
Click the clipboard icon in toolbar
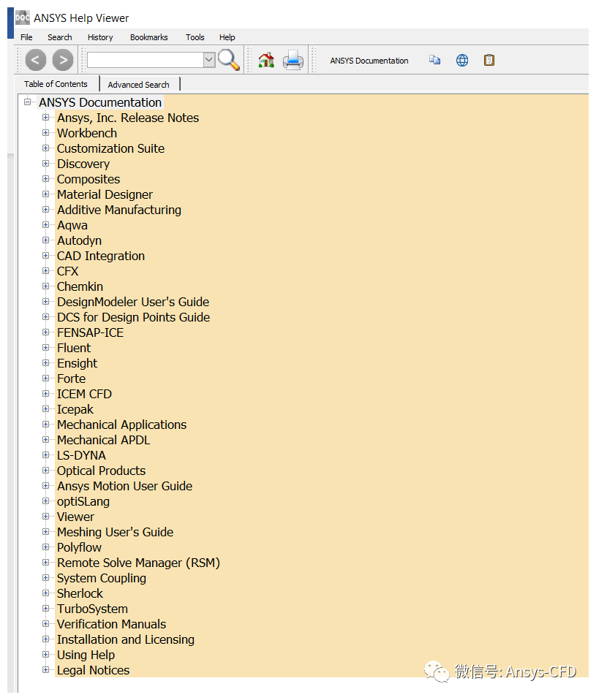click(x=489, y=60)
